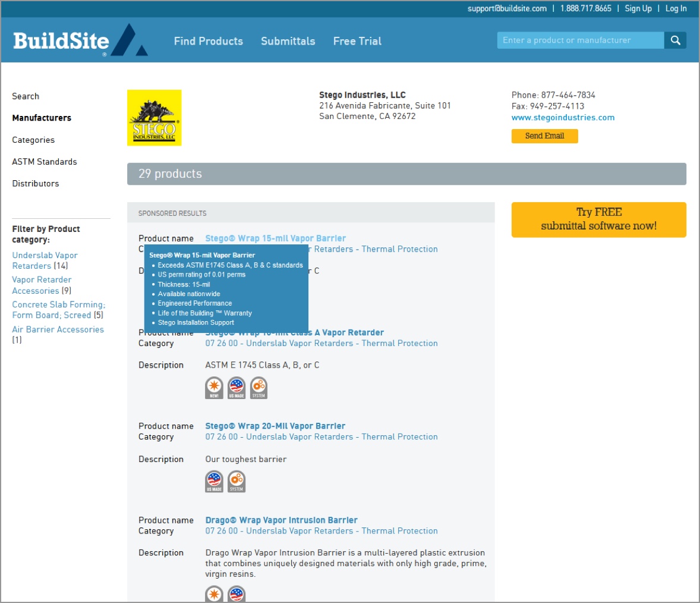Image resolution: width=700 pixels, height=603 pixels.
Task: Open Find Products menu
Action: (209, 41)
